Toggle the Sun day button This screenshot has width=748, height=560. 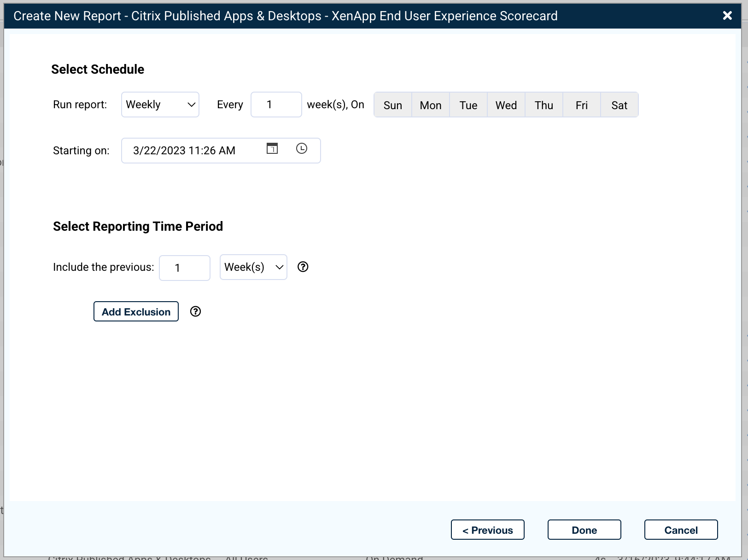tap(393, 105)
